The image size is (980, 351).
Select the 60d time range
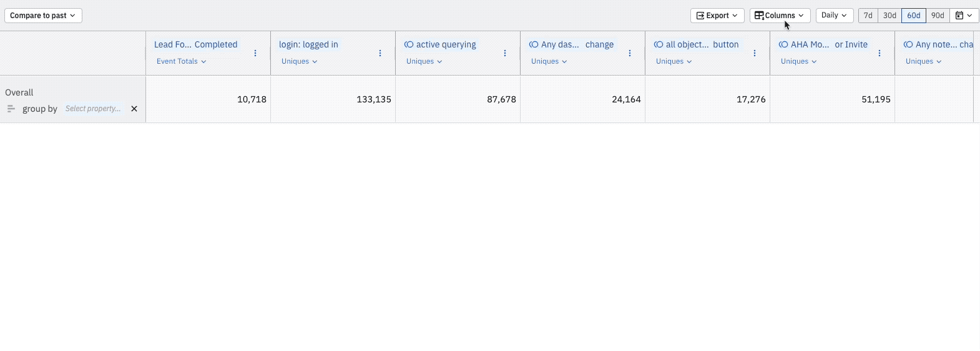[x=913, y=16]
